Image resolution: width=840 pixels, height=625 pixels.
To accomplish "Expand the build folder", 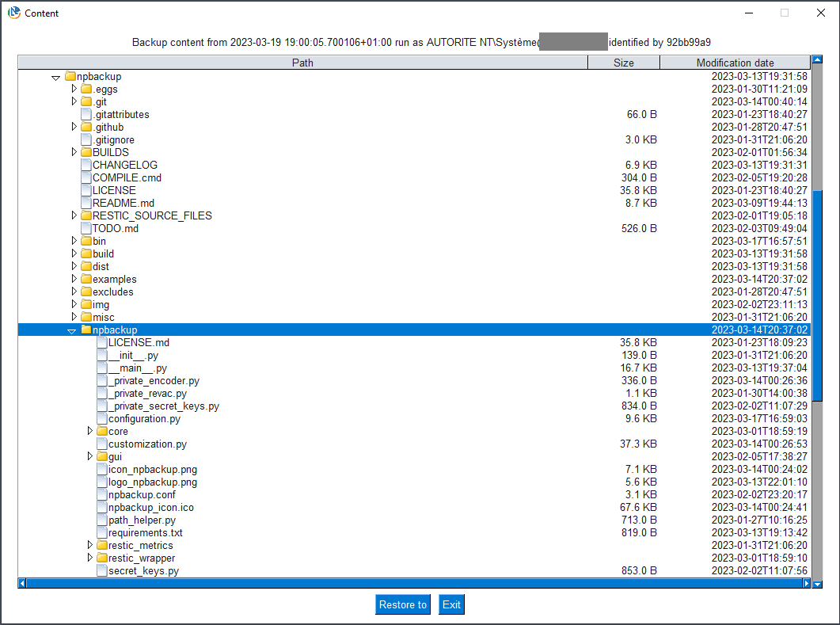I will point(74,253).
